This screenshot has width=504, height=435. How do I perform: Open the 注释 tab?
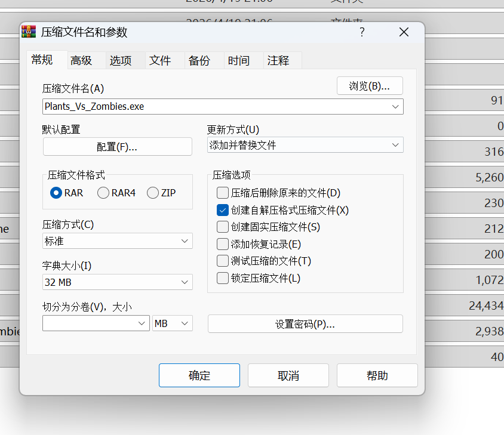coord(278,60)
